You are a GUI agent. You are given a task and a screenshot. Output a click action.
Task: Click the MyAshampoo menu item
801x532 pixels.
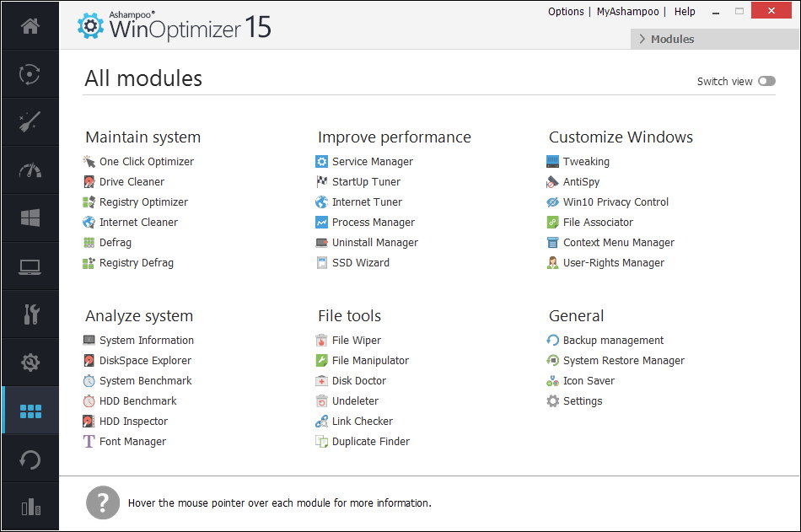pos(629,12)
